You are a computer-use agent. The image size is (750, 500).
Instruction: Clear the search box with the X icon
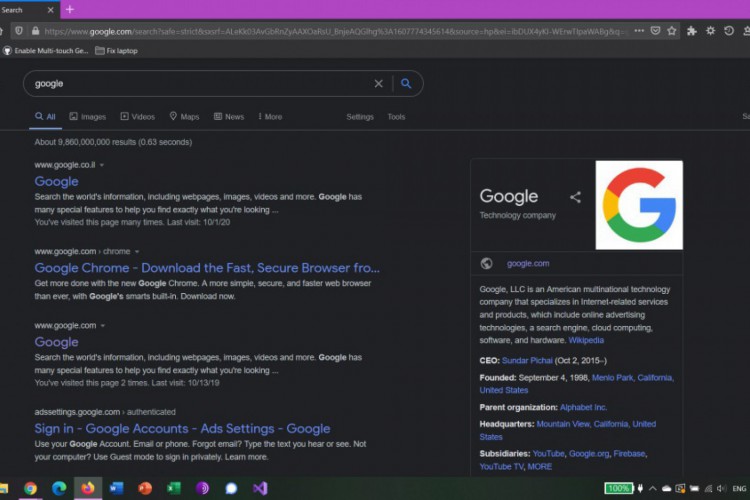click(378, 84)
